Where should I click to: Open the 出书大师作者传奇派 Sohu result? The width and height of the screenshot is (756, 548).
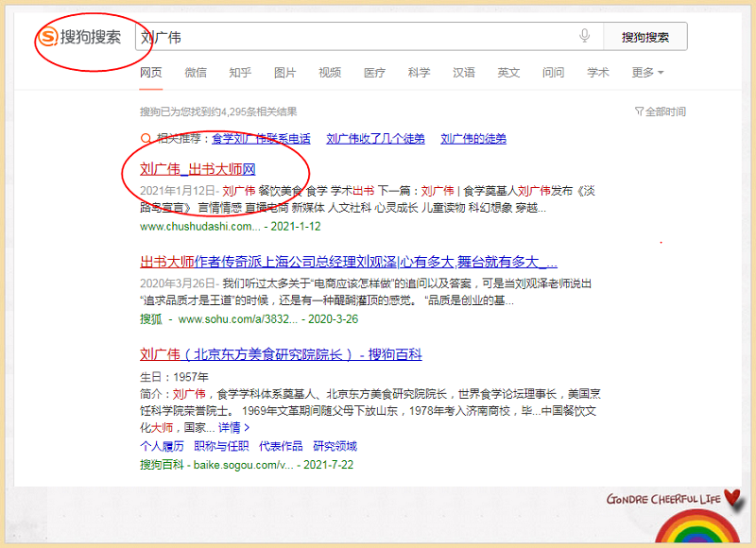[349, 262]
